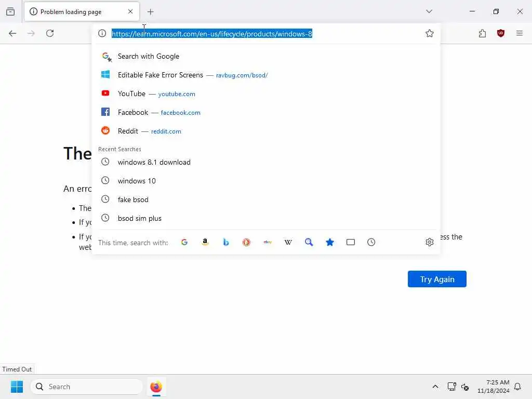Select the highlighted learn.microsoft.com URL field
The width and height of the screenshot is (532, 399).
[212, 34]
